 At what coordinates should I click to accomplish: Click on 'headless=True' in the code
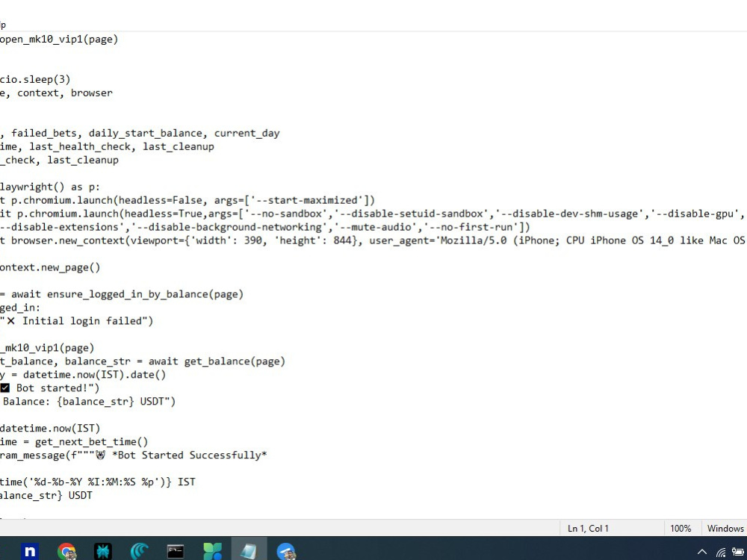(164, 214)
